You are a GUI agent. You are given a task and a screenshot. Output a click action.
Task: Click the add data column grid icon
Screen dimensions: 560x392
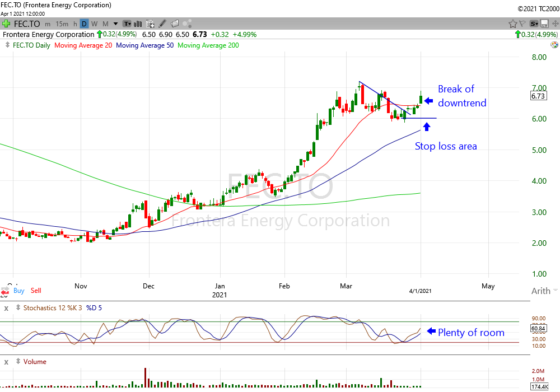tap(150, 24)
